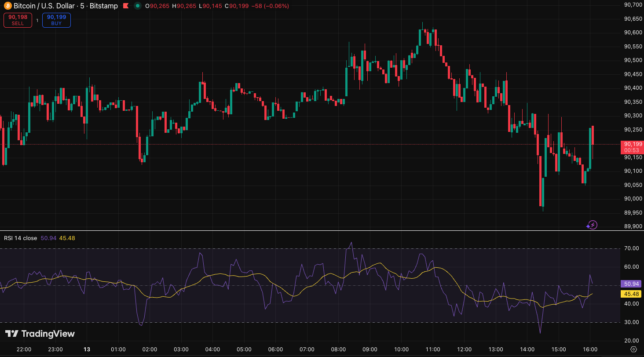Click the 16:00 label on time axis
Screen dimensions: 644x357
(590, 350)
